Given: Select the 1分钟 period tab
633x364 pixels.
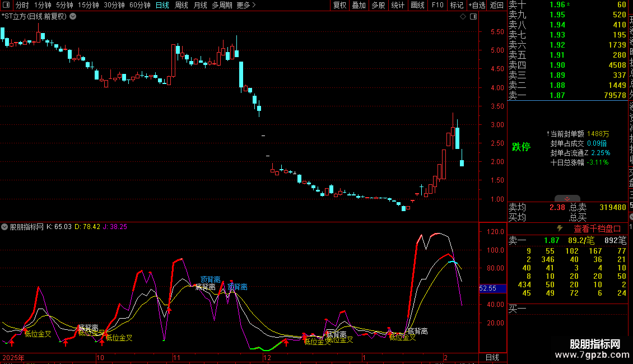Looking at the screenshot, I should (x=43, y=5).
